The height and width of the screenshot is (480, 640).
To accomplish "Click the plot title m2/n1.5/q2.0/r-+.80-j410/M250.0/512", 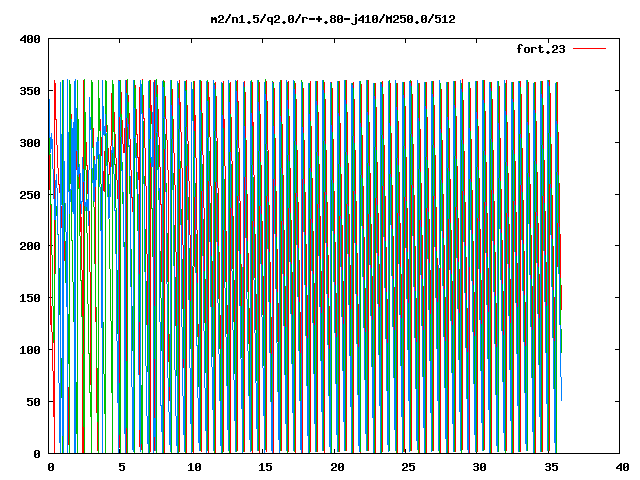I will pyautogui.click(x=333, y=19).
